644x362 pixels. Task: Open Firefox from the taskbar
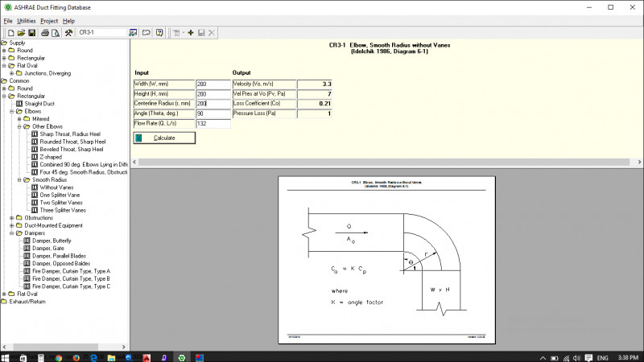tap(76, 358)
